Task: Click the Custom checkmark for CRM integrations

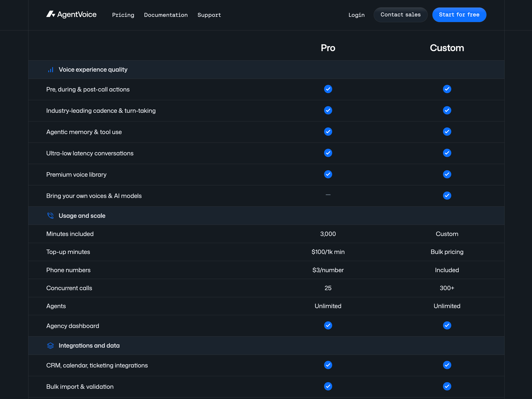Action: 447,365
